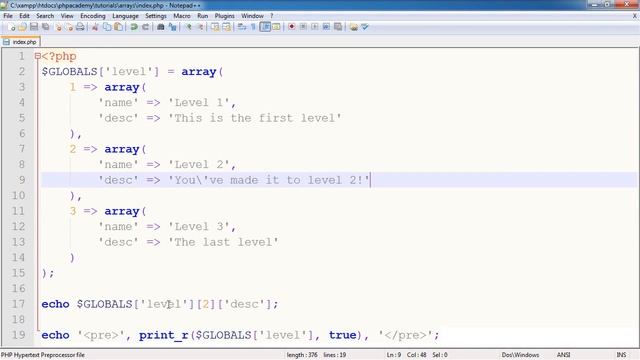640x360 pixels.
Task: Open the ? help menu
Action: [x=271, y=16]
